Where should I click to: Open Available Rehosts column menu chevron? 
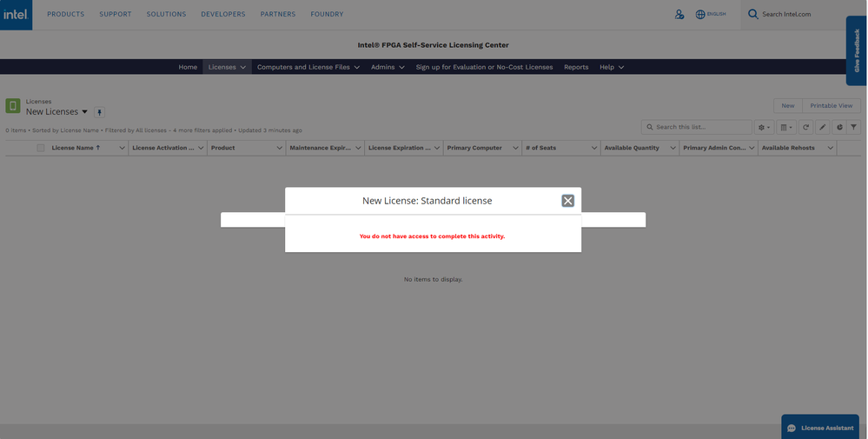[830, 148]
